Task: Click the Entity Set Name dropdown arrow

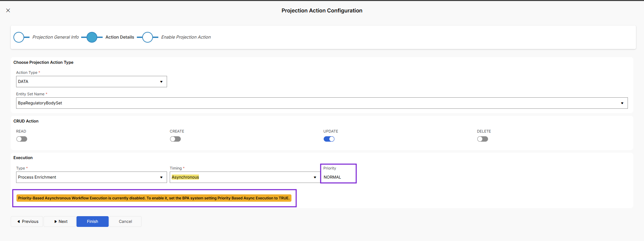Action: click(x=622, y=103)
